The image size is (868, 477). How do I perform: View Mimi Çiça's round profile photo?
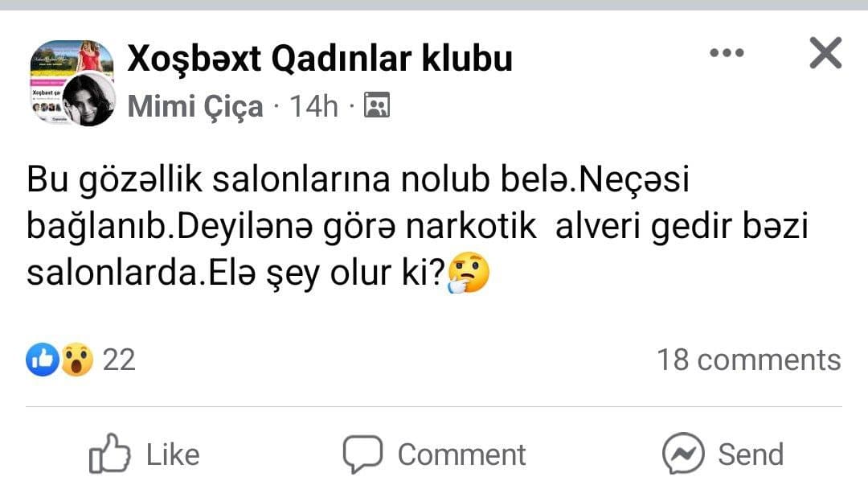pyautogui.click(x=88, y=100)
